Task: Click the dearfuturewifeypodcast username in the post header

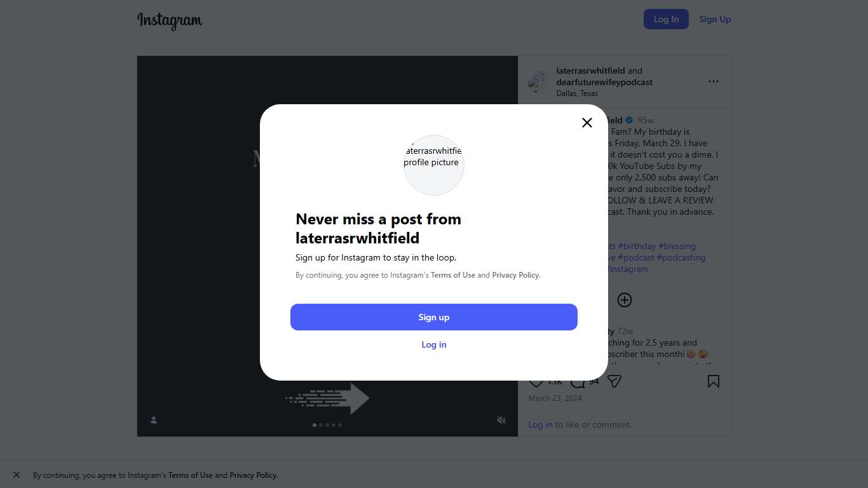Action: point(604,82)
